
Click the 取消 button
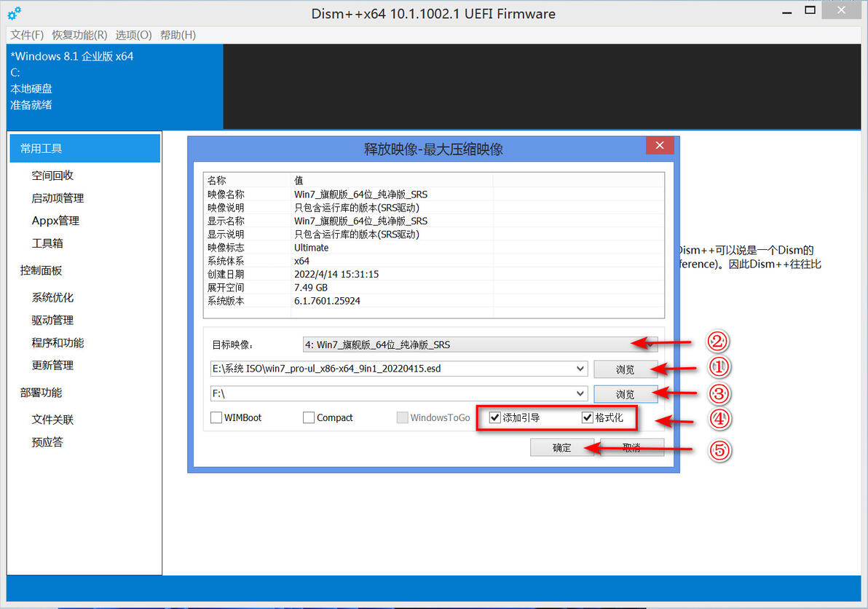[x=631, y=447]
